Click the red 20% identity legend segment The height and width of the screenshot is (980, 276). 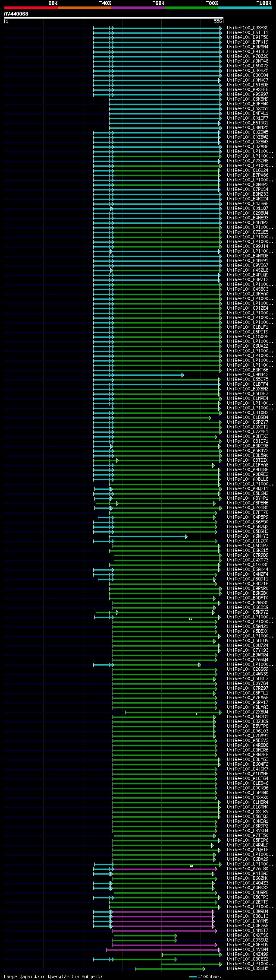[x=31, y=8]
